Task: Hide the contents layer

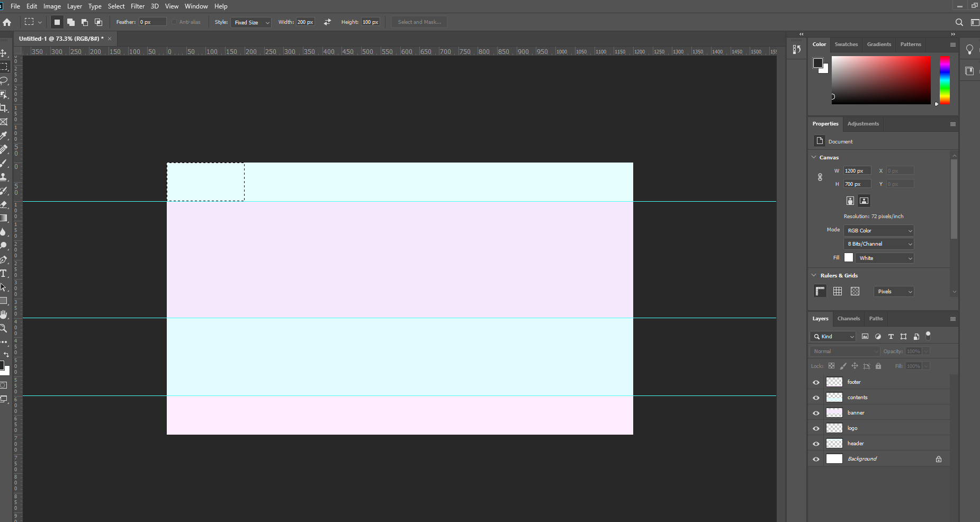Action: point(816,398)
